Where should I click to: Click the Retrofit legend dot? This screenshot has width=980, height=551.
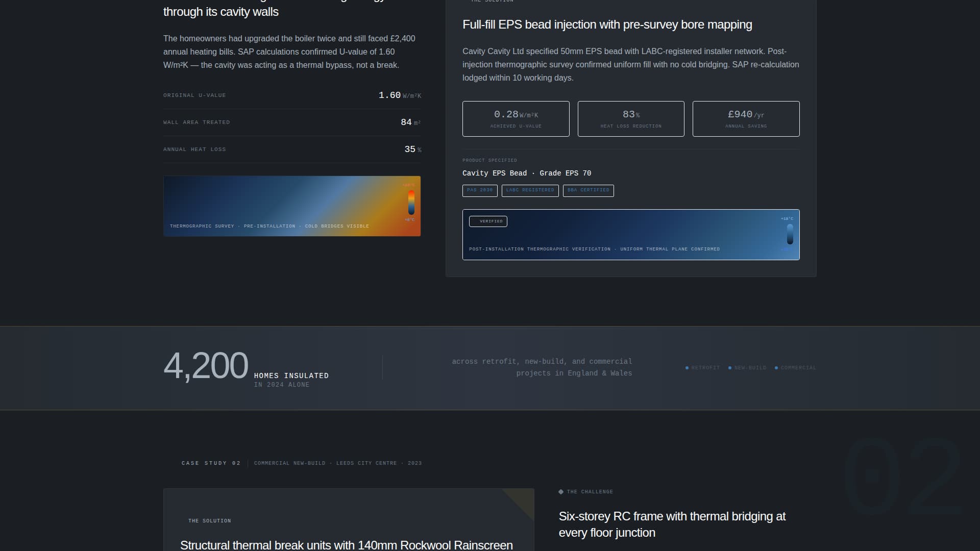click(x=687, y=368)
